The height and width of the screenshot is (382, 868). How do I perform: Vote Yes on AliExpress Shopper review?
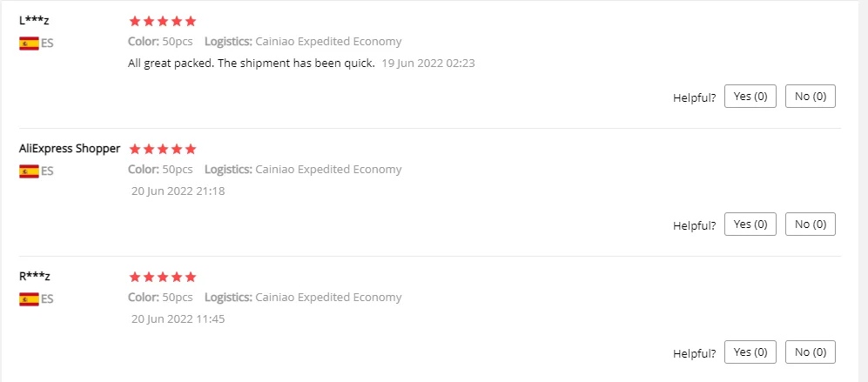coord(750,225)
